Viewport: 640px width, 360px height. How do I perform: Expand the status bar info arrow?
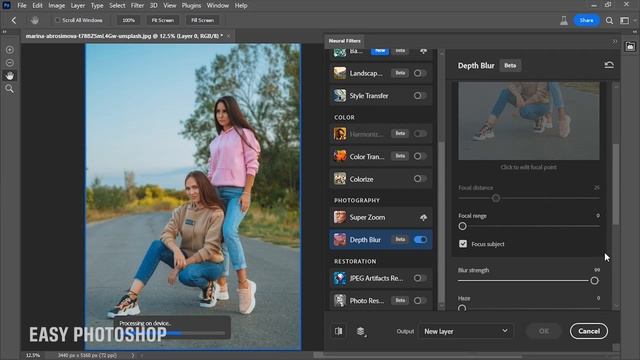pyautogui.click(x=133, y=356)
